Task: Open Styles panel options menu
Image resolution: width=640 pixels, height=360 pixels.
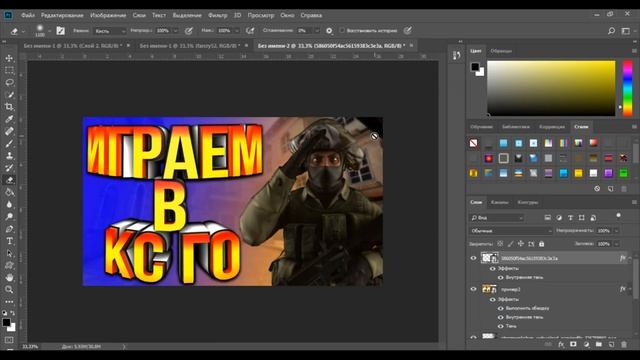Action: [x=634, y=127]
